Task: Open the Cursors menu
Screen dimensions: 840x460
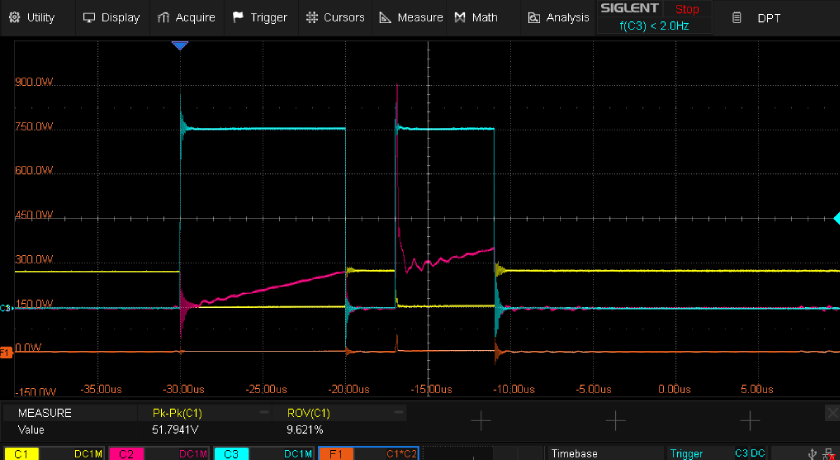Action: 335,18
